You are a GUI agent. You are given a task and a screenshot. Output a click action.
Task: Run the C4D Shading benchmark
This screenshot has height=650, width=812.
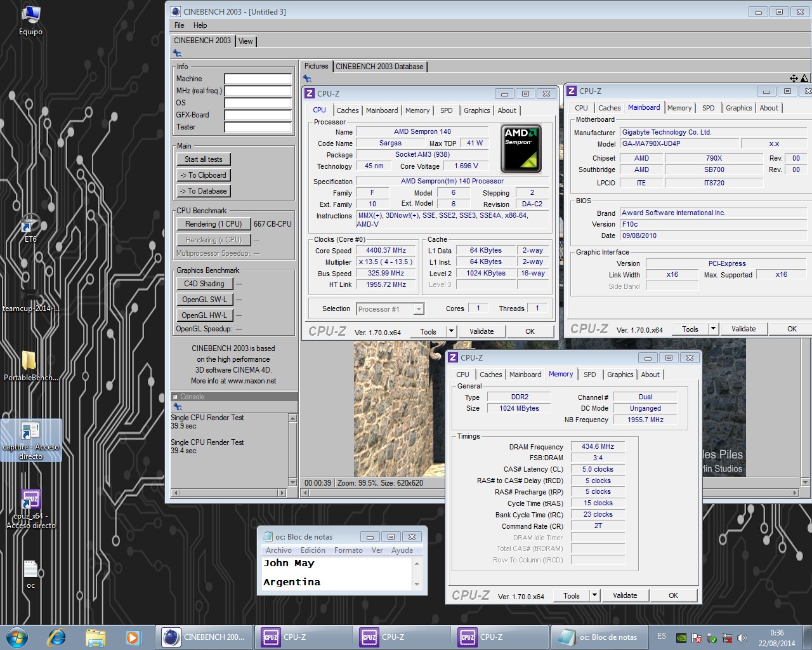click(x=204, y=284)
